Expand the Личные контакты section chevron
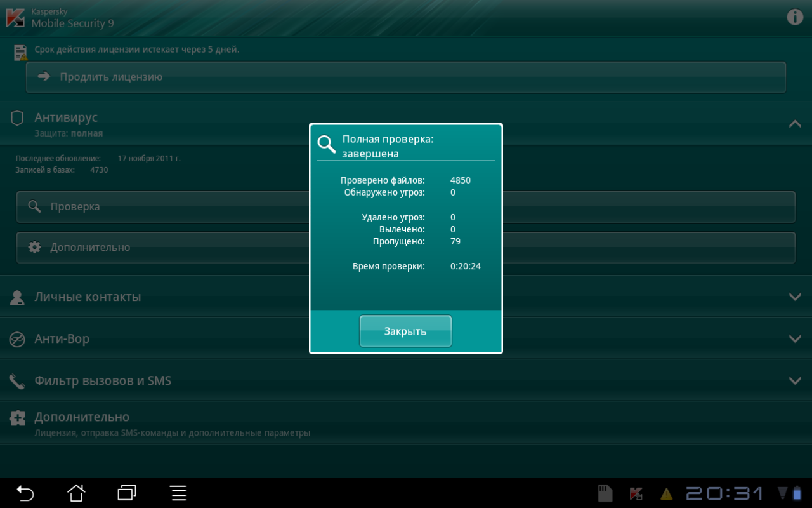This screenshot has width=812, height=508. coord(795,297)
